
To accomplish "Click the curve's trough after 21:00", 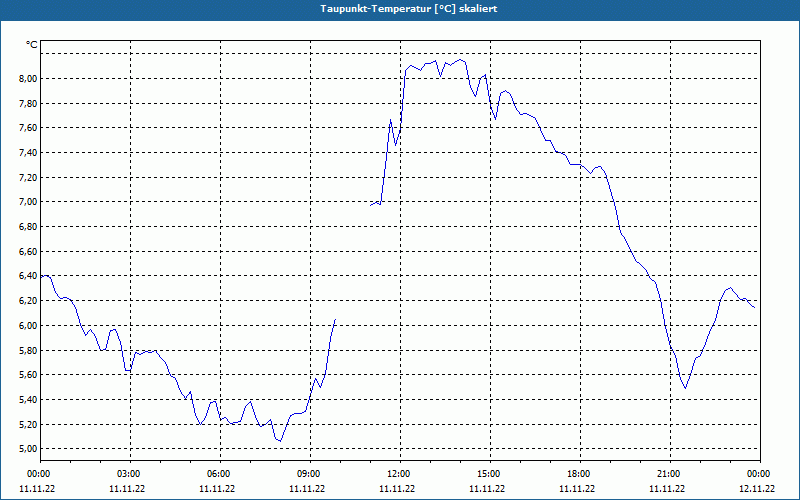I will (x=685, y=388).
